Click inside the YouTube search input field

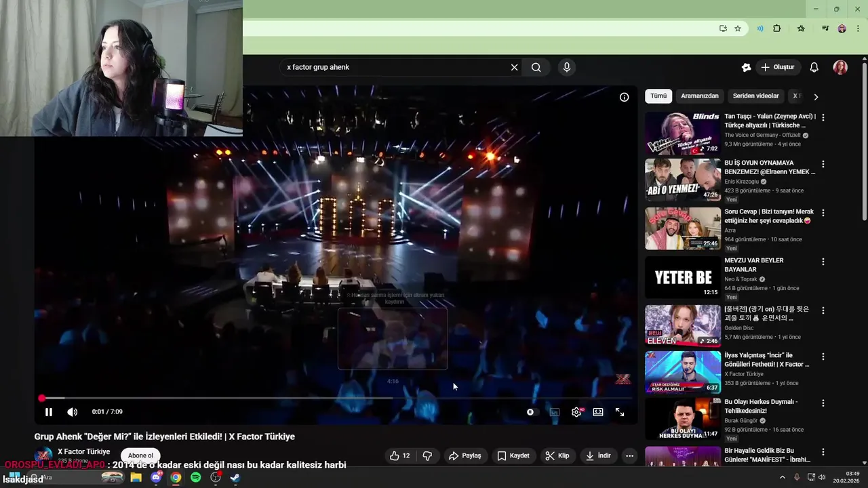coord(397,67)
